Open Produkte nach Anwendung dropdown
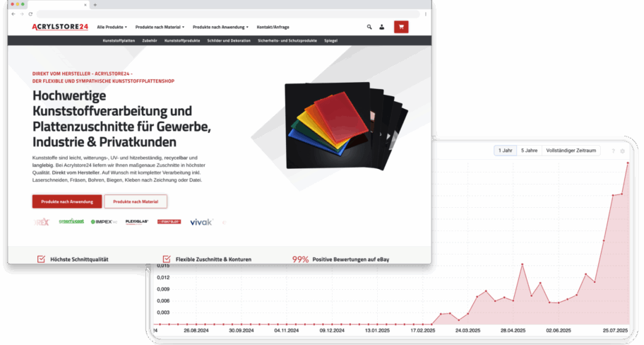644x345 pixels. coord(220,28)
